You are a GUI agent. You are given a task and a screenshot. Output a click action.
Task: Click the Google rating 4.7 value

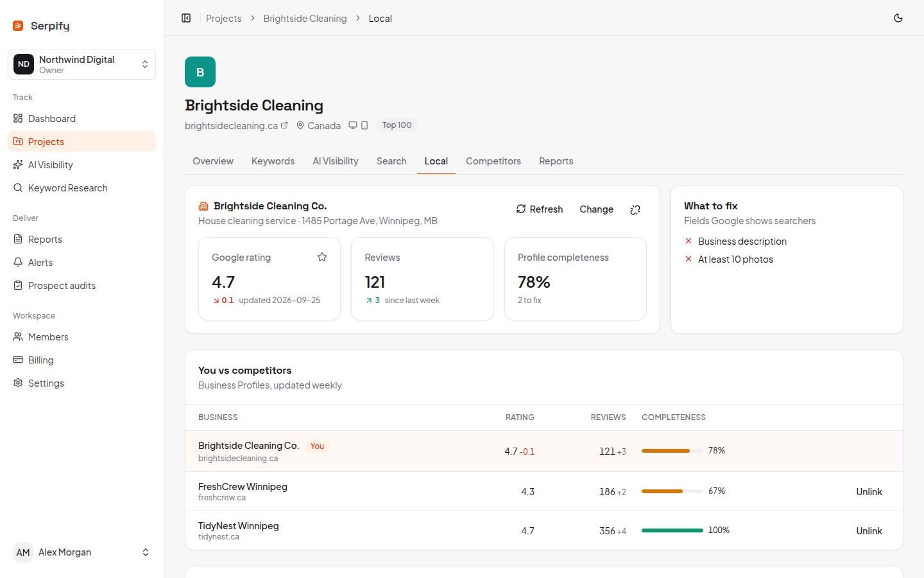[x=223, y=282]
